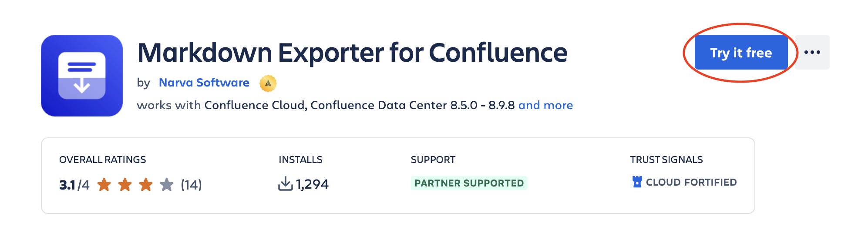The height and width of the screenshot is (233, 868).
Task: Click the Cloud Fortified castle icon
Action: [637, 182]
